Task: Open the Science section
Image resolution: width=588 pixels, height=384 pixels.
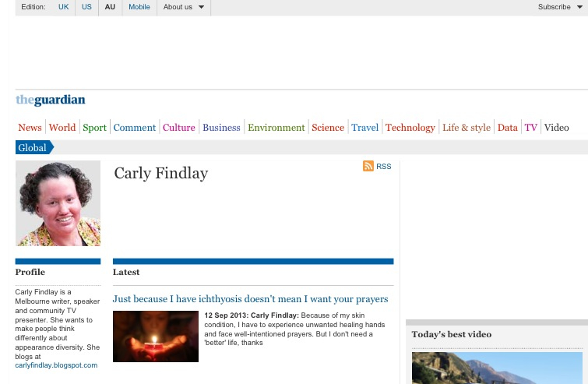Action: 328,128
